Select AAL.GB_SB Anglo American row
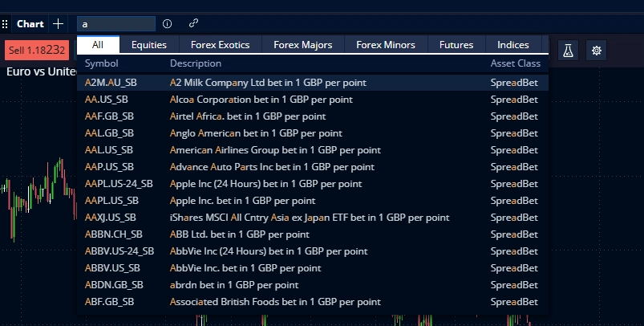Viewport: 644px width, 326px height. click(313, 133)
